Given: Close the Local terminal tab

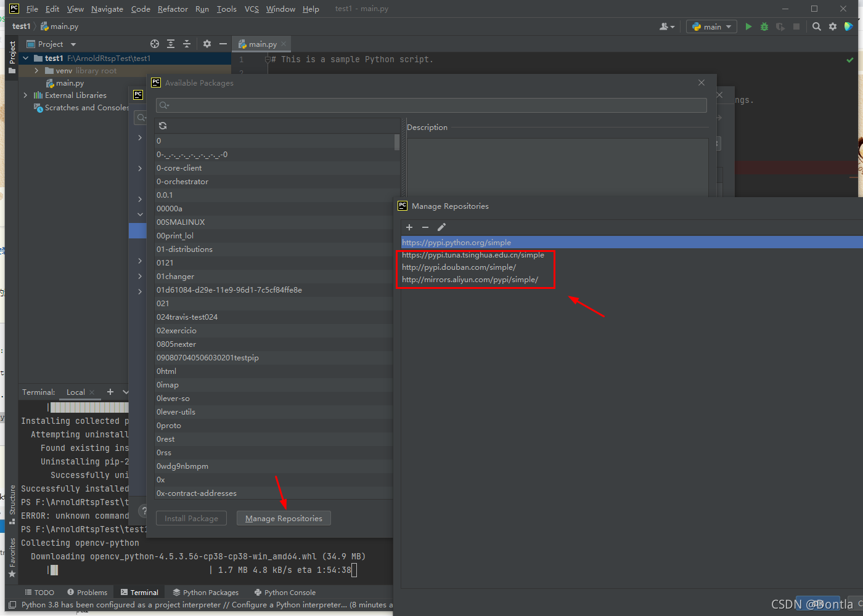Looking at the screenshot, I should [x=92, y=392].
